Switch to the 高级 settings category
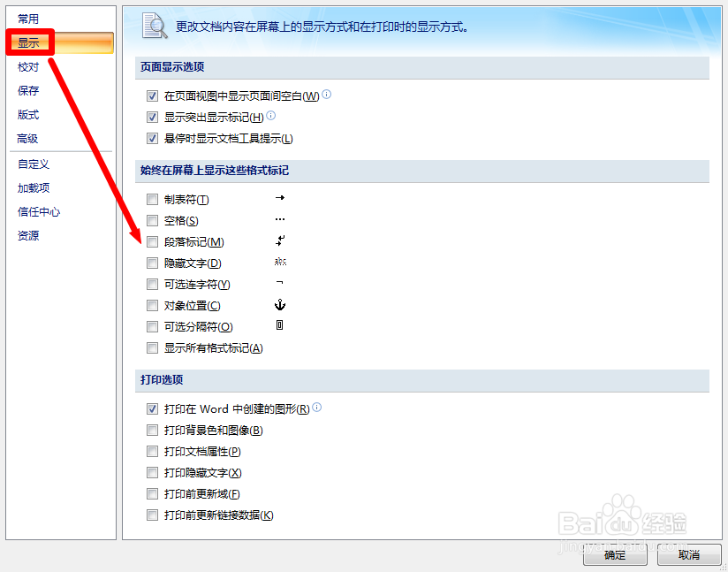Viewport: 728px width, 572px height. (x=27, y=138)
